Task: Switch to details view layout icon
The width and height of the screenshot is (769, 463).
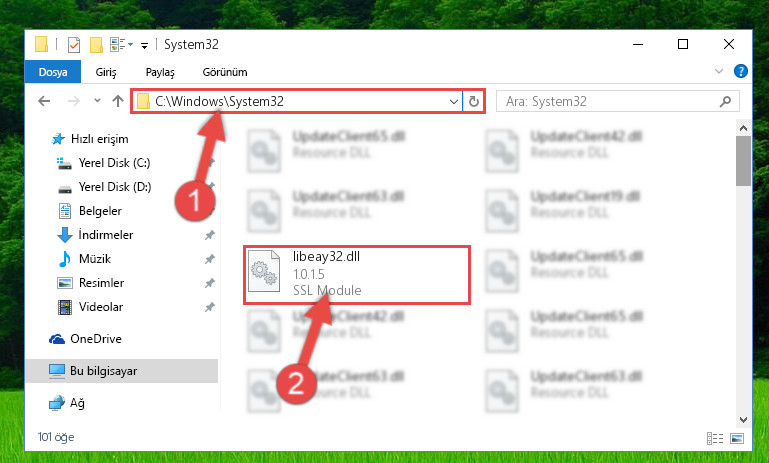Action: pos(715,438)
